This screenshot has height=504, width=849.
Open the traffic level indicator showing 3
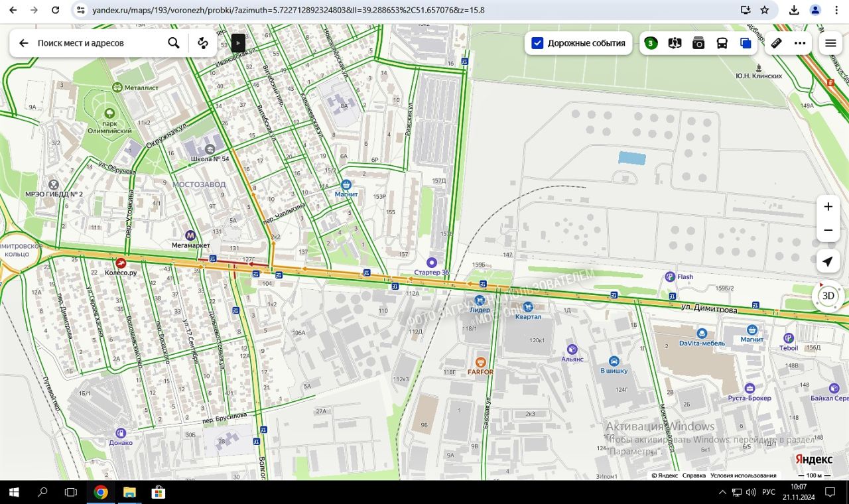651,43
